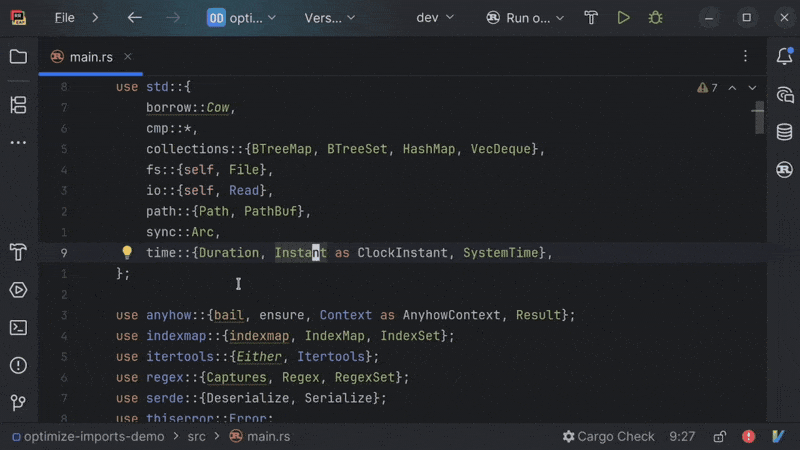Open the Database tool window
The width and height of the screenshot is (800, 450).
click(785, 132)
